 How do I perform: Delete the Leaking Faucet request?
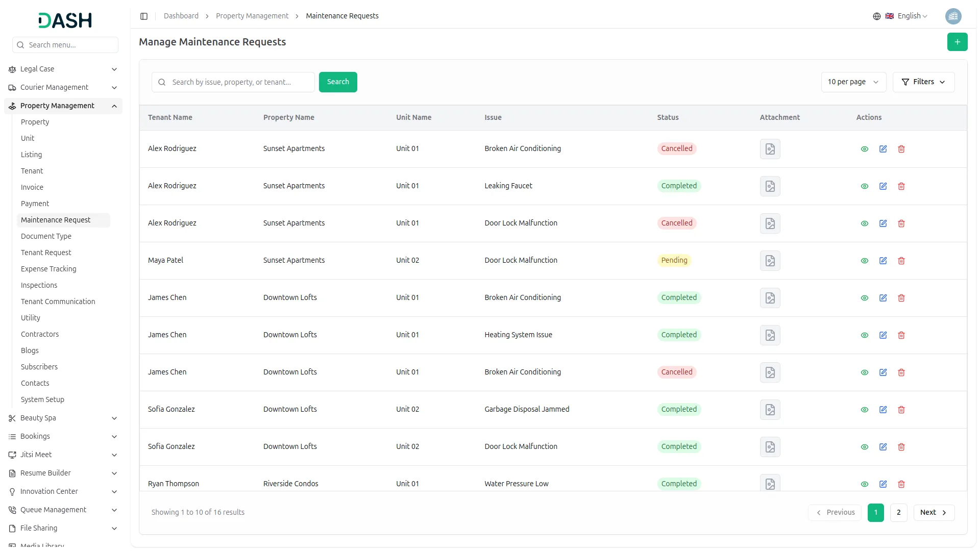coord(901,186)
